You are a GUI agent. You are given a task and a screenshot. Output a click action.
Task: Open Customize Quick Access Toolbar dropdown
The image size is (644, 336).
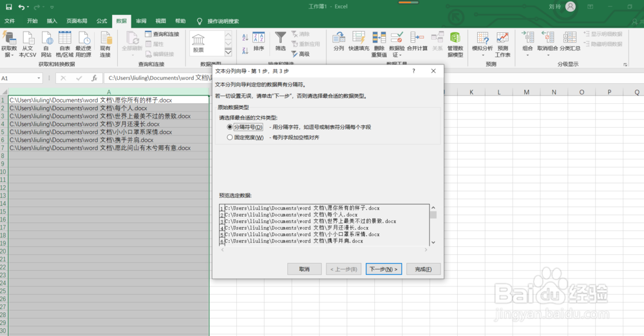(x=52, y=7)
